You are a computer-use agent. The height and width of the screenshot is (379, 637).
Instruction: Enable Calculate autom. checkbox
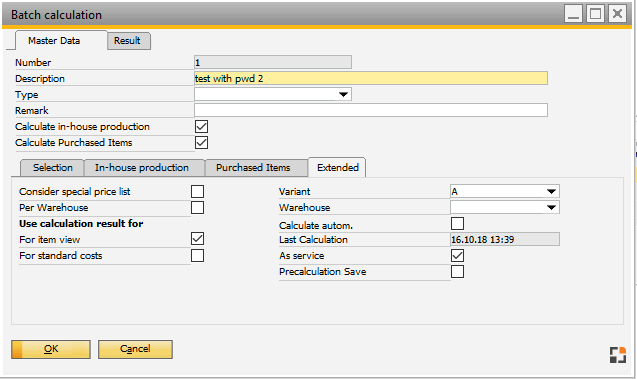[457, 223]
